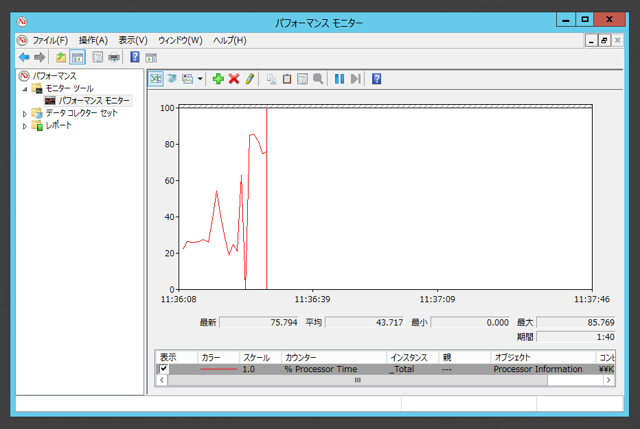
Task: Uncheck the % Processor Time display checkbox
Action: 164,369
